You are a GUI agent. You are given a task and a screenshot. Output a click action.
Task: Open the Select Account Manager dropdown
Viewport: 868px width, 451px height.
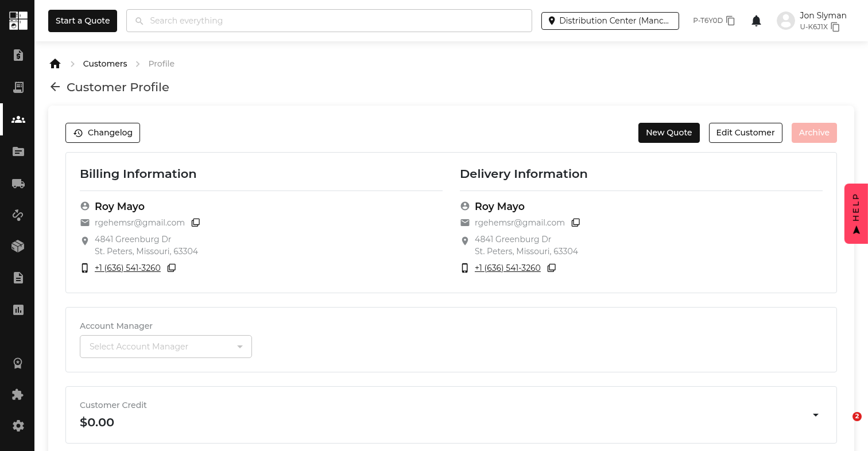point(165,347)
